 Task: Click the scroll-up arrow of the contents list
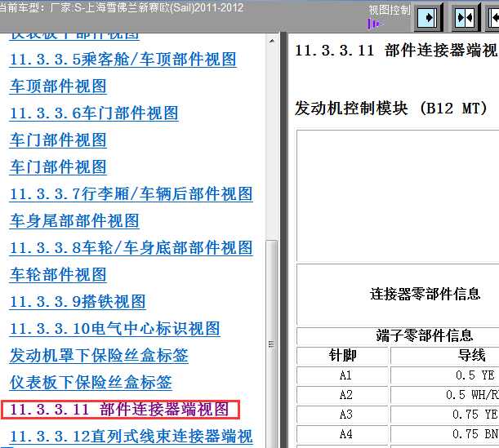(272, 41)
